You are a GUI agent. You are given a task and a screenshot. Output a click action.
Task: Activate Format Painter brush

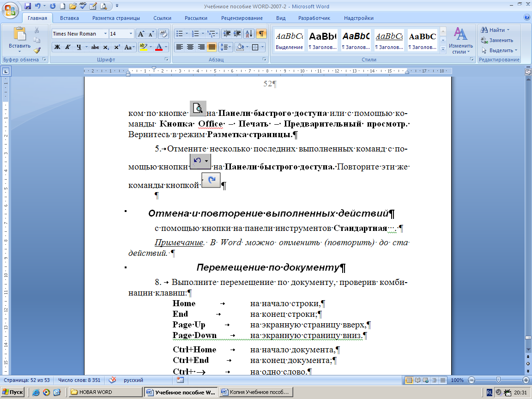[37, 50]
